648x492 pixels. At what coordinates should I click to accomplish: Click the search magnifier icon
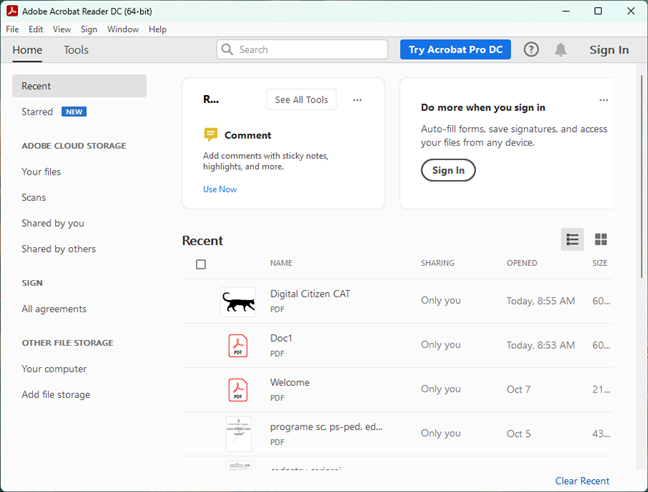click(x=227, y=50)
